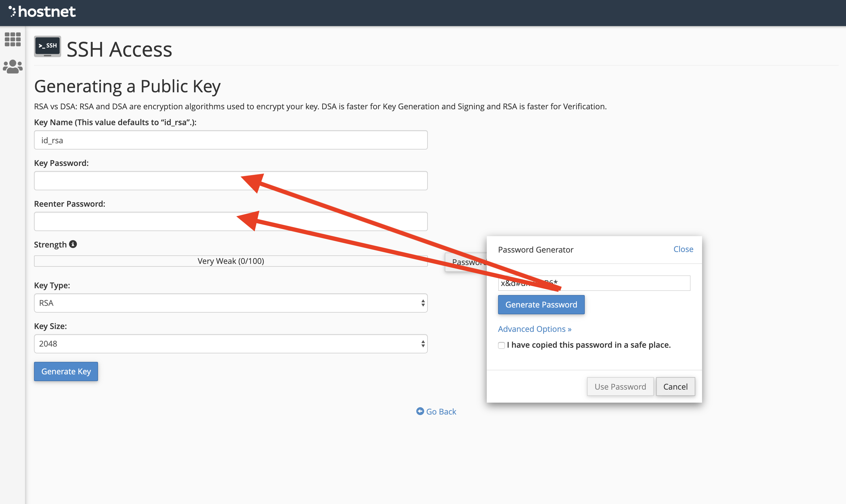
Task: Click the SSH terminal page icon
Action: [x=48, y=46]
